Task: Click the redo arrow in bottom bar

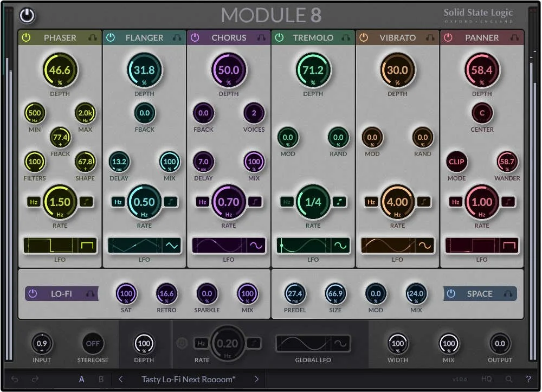Action: pyautogui.click(x=35, y=379)
